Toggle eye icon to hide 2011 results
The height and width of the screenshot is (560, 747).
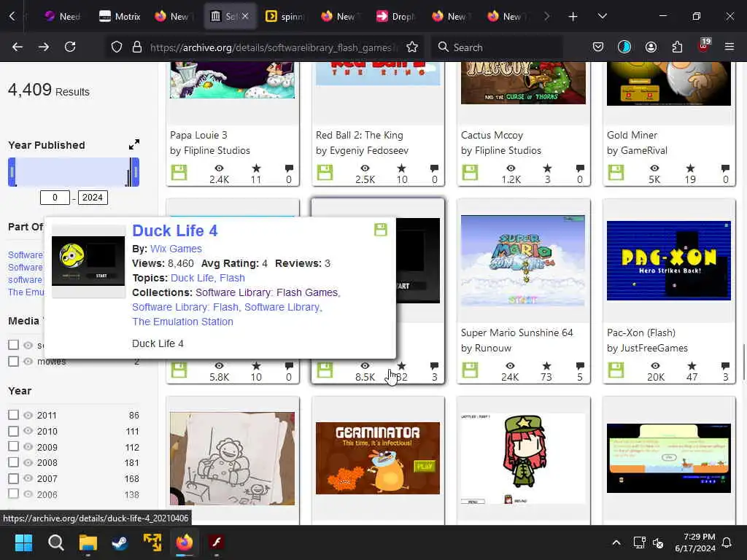pos(28,415)
